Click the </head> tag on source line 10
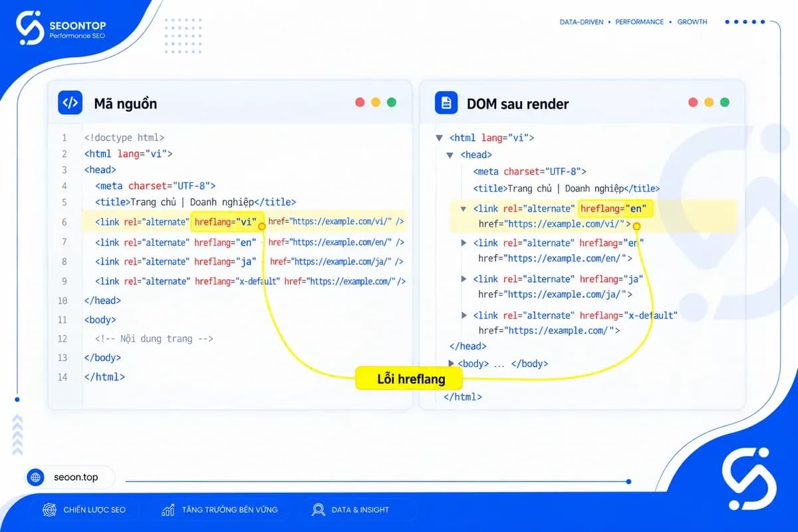 [x=102, y=301]
